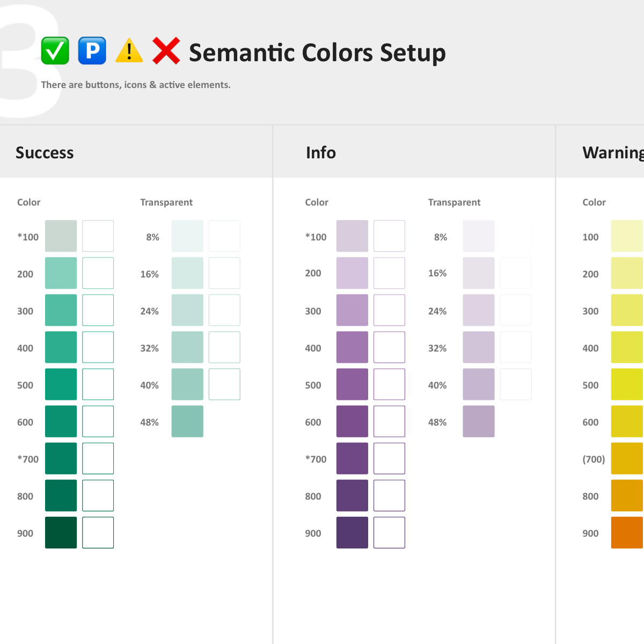Select the Success 900 darkest green swatch
The image size is (644, 644).
pyautogui.click(x=61, y=532)
